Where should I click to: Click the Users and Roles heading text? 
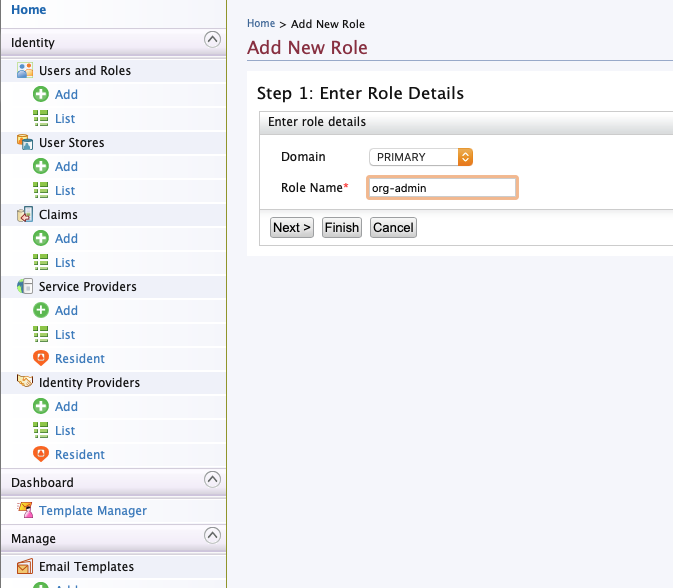85,70
